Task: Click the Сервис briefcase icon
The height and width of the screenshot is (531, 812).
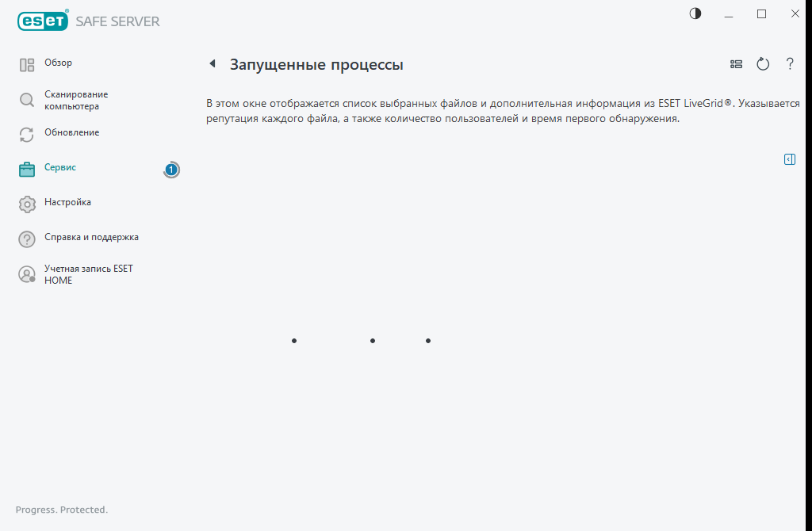Action: (27, 170)
